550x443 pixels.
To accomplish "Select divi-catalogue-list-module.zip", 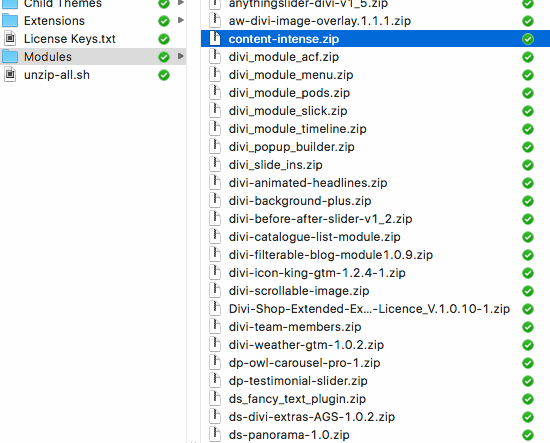I will coord(315,237).
